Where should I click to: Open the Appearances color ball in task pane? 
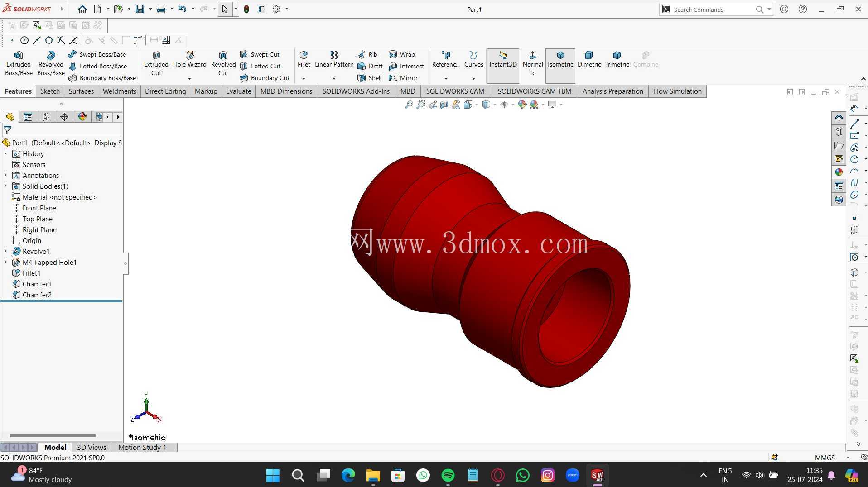[x=839, y=172]
